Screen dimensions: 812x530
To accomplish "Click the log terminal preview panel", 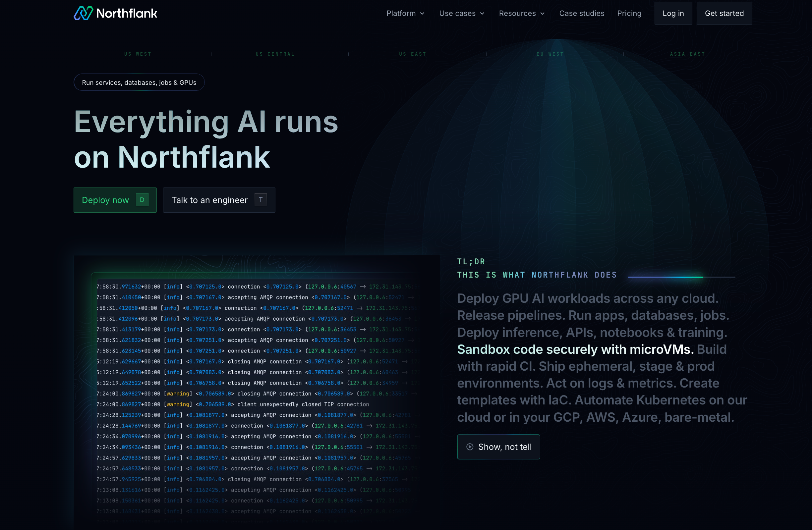I will (x=257, y=392).
